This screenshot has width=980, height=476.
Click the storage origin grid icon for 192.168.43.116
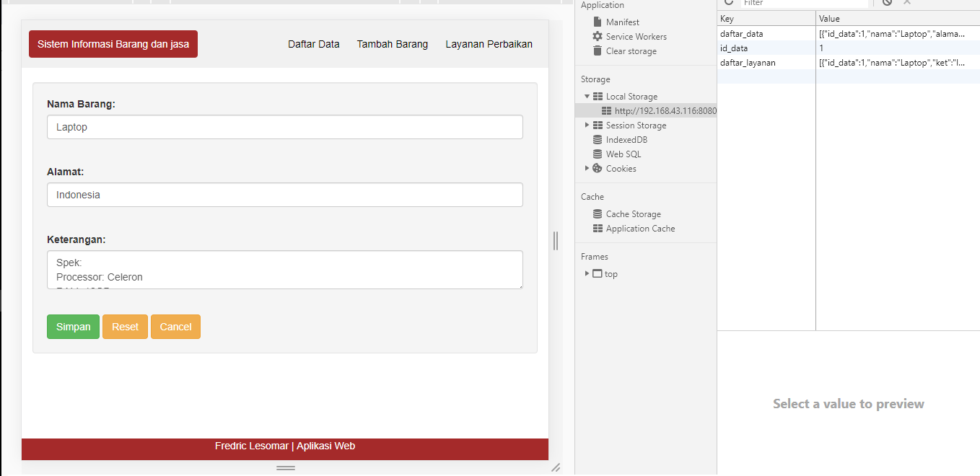click(606, 110)
